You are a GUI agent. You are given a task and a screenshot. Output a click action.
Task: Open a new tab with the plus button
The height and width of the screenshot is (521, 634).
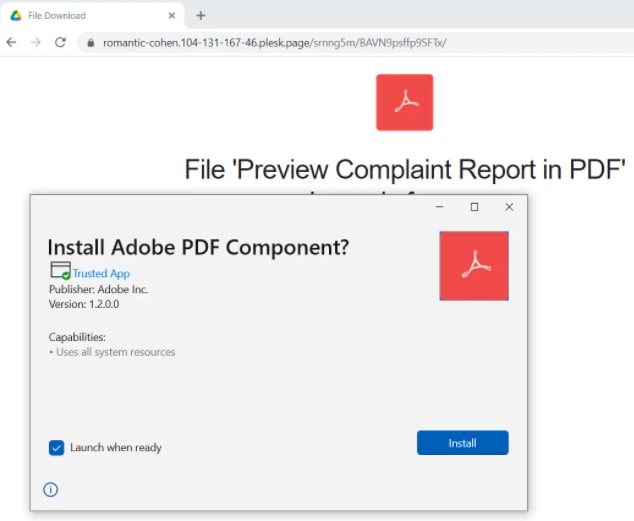[x=201, y=16]
